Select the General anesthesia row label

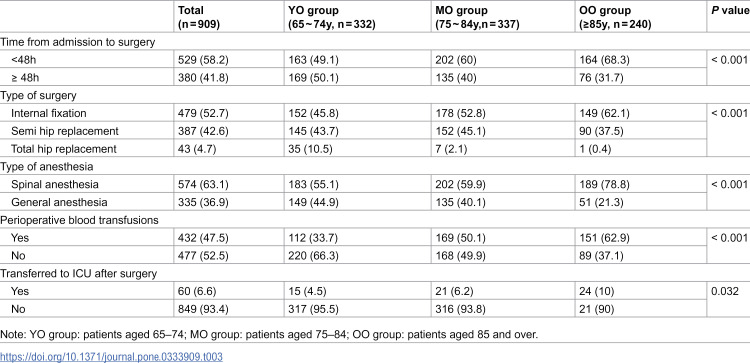59,202
